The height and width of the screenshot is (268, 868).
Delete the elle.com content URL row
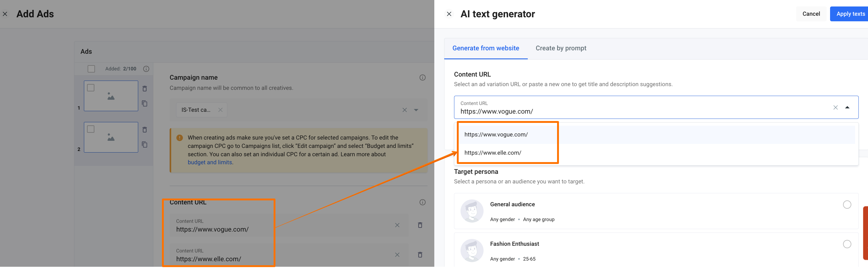click(420, 255)
